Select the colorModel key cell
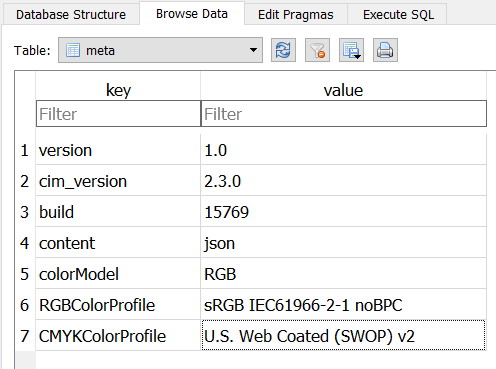The height and width of the screenshot is (369, 496). (x=118, y=273)
